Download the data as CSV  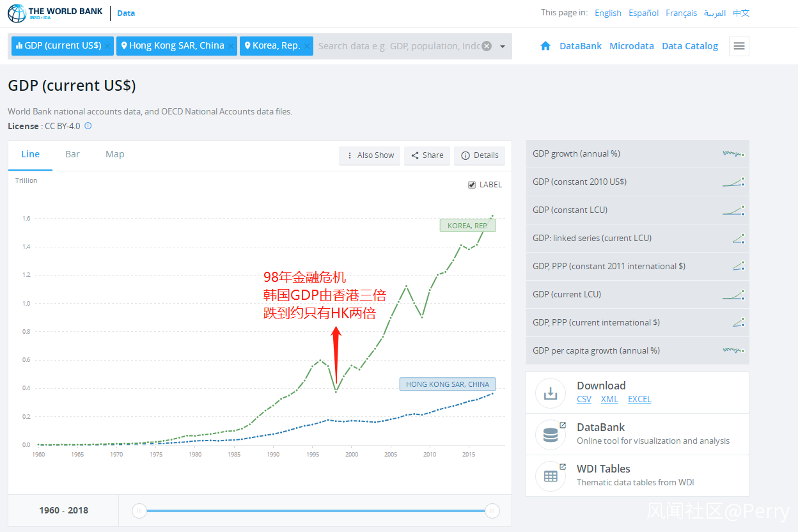584,399
